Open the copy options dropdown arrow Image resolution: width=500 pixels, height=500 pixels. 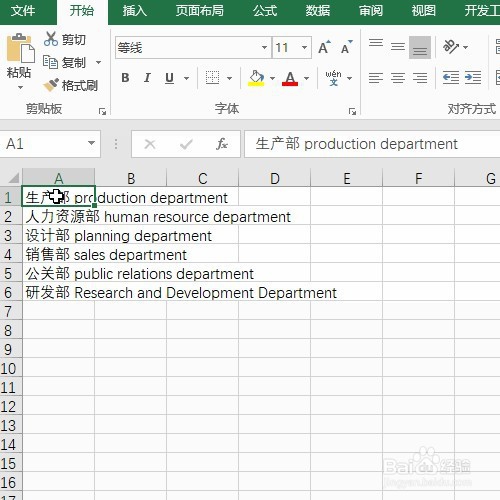click(x=98, y=62)
